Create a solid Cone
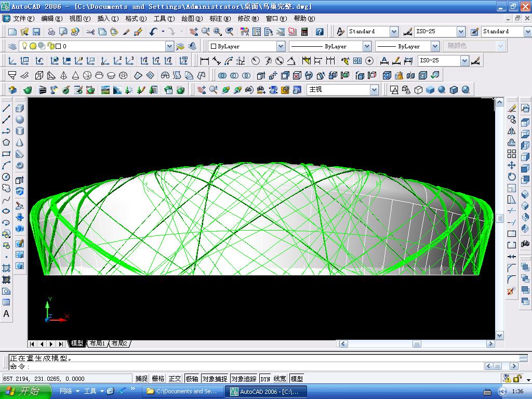532x399 pixels. pyautogui.click(x=20, y=142)
